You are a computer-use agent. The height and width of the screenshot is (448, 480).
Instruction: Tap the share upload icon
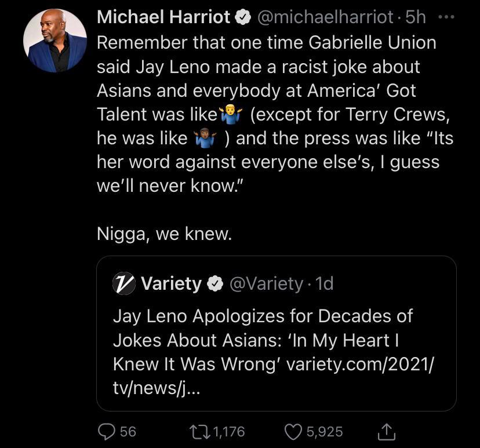click(386, 431)
